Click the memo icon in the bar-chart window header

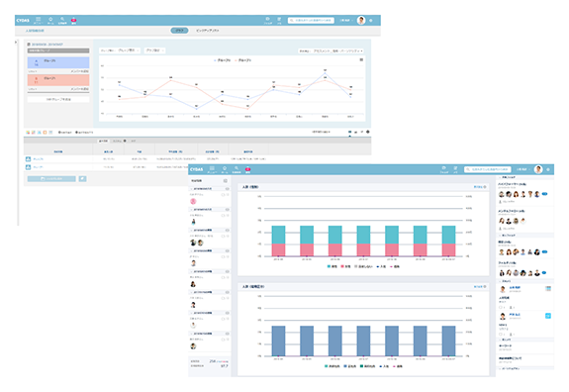coord(455,169)
